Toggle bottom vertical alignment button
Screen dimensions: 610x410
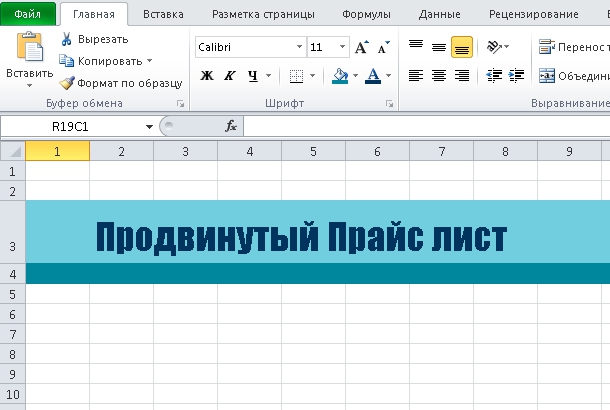[461, 47]
